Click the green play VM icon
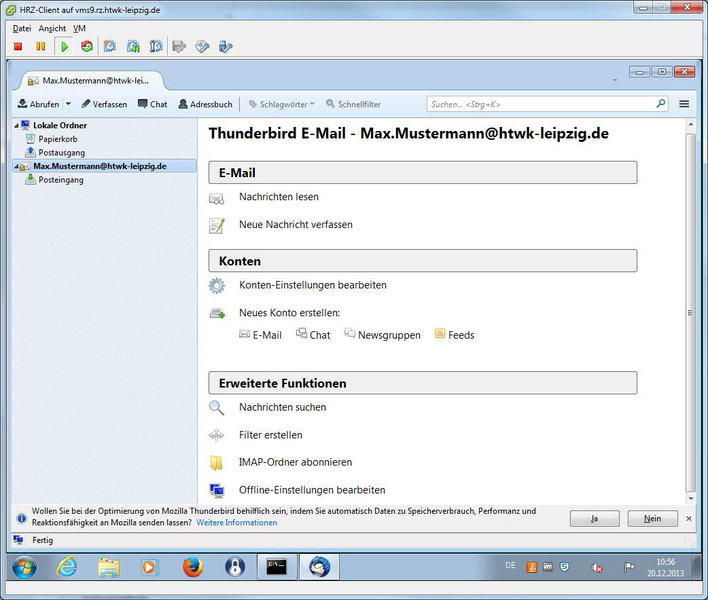Screen dimensions: 708x600 (64, 47)
